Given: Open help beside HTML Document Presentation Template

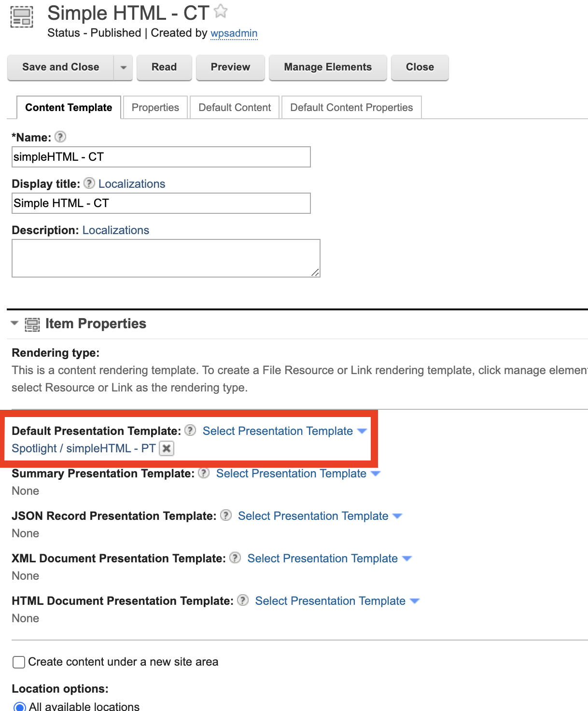Looking at the screenshot, I should (x=243, y=600).
